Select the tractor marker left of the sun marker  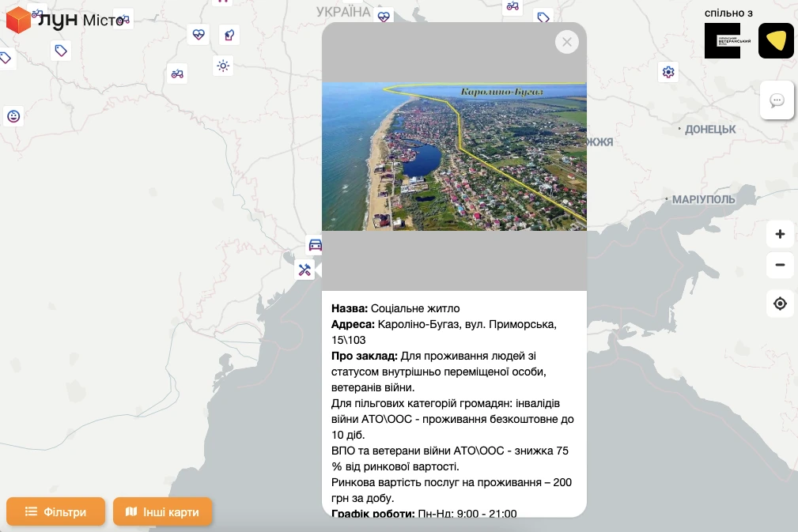(177, 74)
